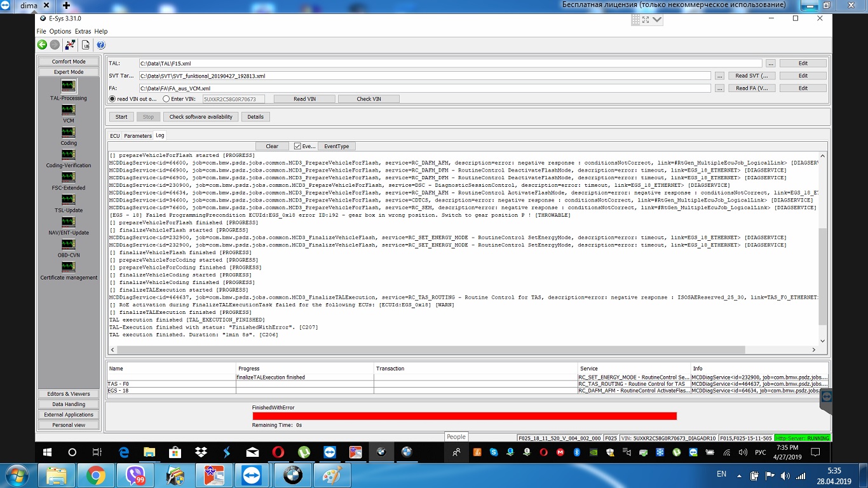Select the Log tab
Image resolution: width=868 pixels, height=488 pixels.
click(x=160, y=135)
